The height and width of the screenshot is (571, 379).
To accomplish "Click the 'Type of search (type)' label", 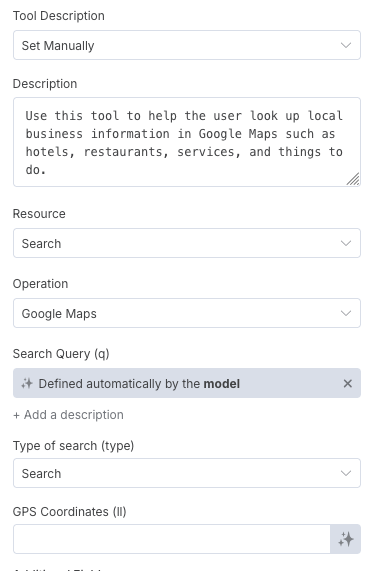I will click(74, 446).
